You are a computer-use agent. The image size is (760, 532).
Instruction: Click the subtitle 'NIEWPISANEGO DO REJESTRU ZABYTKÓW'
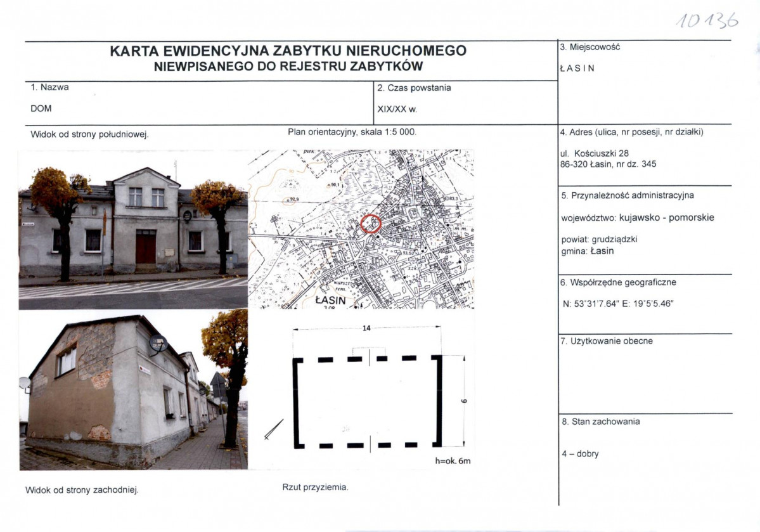tap(288, 67)
